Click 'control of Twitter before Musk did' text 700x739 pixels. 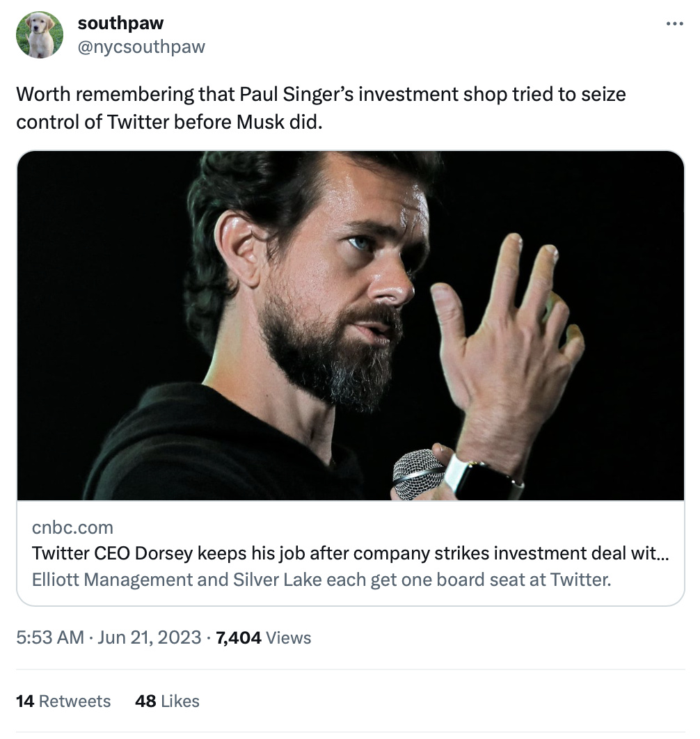169,121
